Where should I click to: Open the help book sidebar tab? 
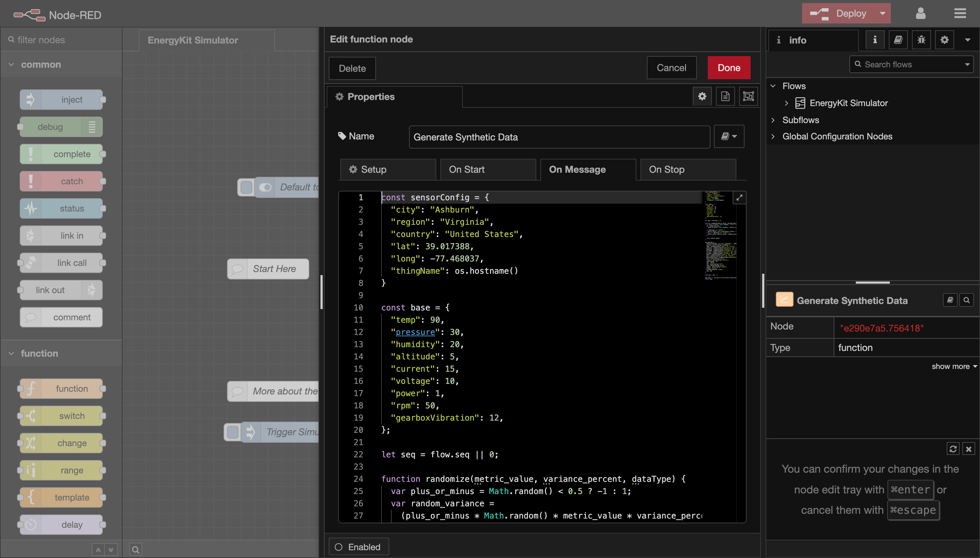tap(898, 40)
